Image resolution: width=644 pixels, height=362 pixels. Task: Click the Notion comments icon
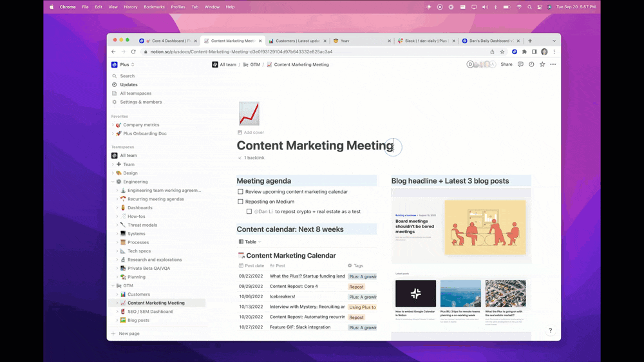[x=520, y=64]
